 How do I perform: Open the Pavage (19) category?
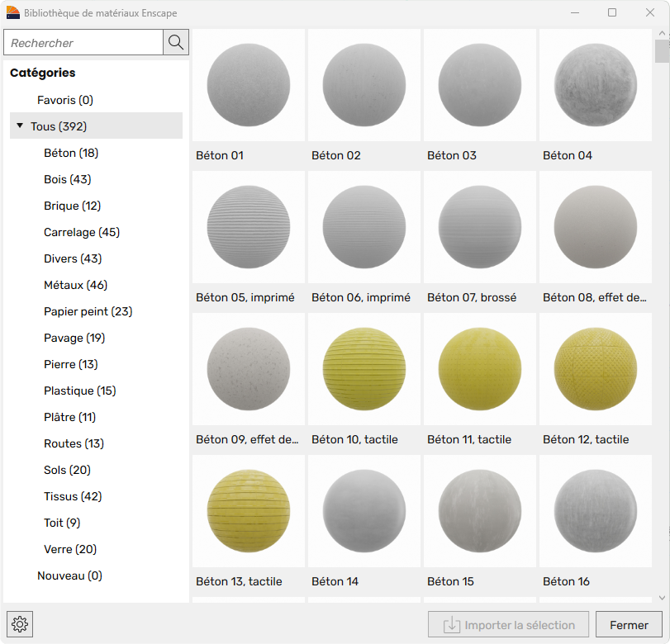click(74, 339)
